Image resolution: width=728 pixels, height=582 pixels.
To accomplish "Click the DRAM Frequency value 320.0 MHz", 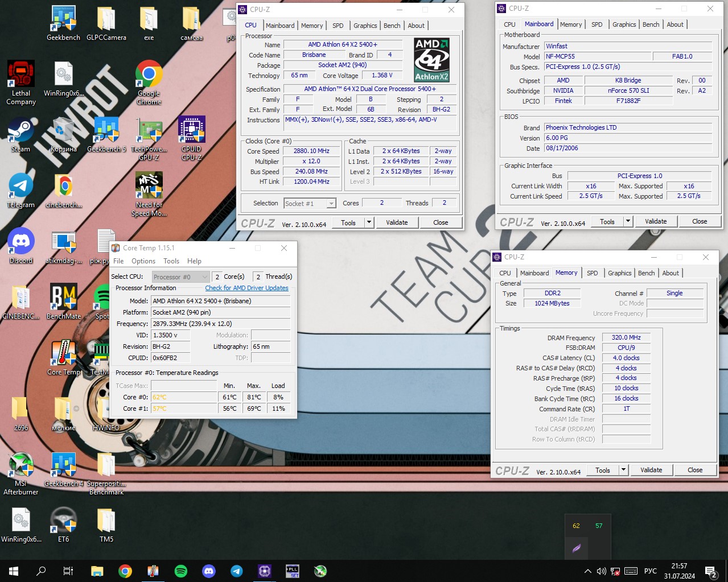I will (x=626, y=337).
